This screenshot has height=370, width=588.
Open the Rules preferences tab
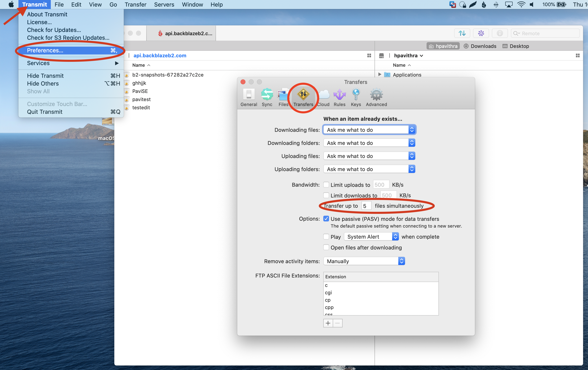[x=339, y=97]
